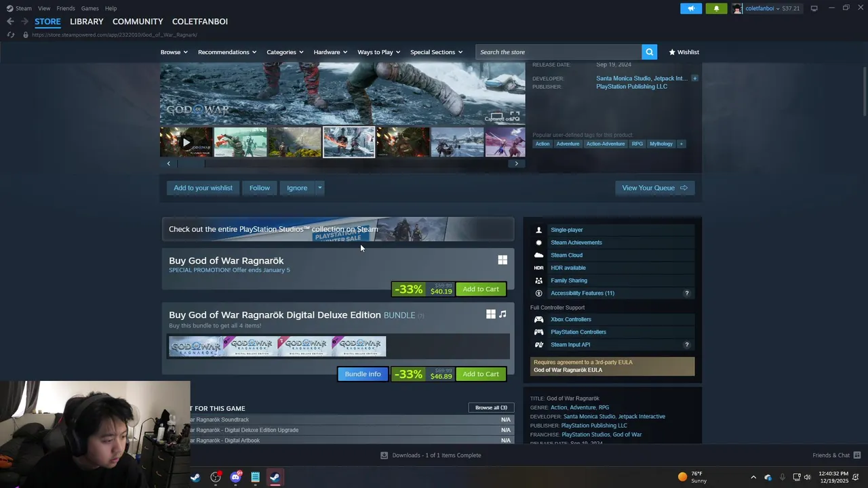
Task: Open the Wishlist with star icon
Action: (x=684, y=52)
